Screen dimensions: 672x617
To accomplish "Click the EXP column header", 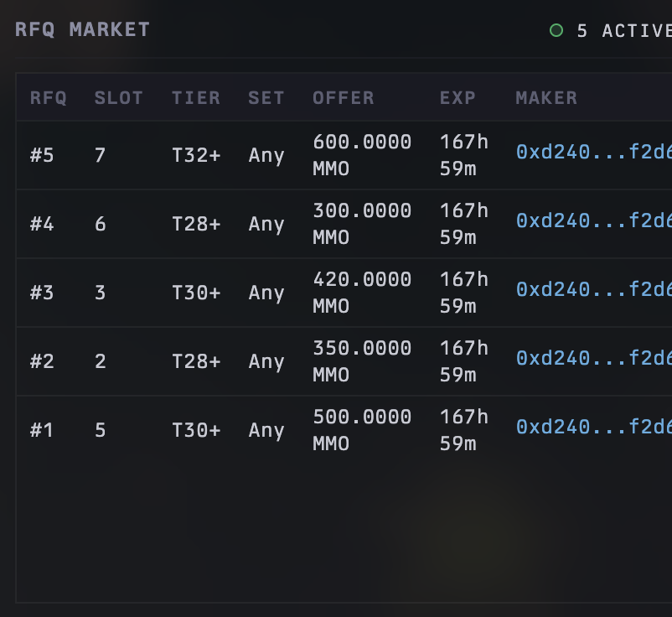I will 457,98.
